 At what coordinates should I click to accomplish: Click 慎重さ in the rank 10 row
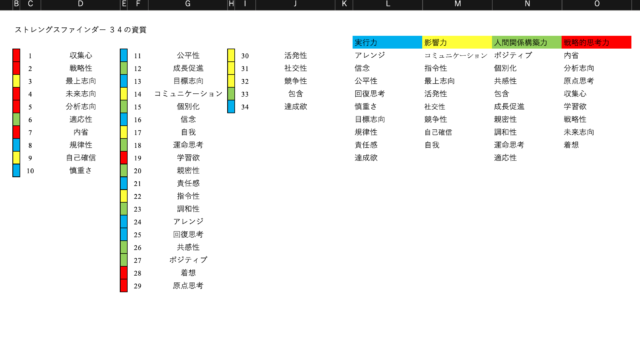[81, 171]
